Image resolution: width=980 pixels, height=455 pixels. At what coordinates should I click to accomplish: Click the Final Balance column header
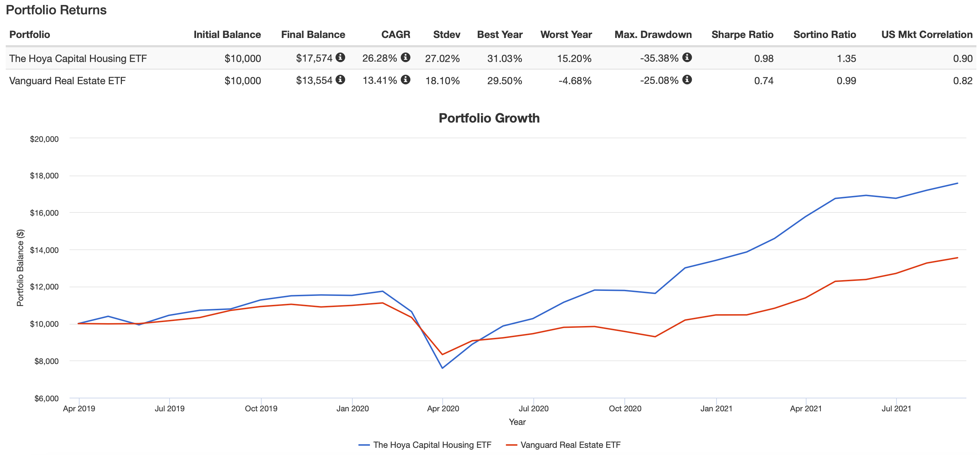[x=313, y=35]
